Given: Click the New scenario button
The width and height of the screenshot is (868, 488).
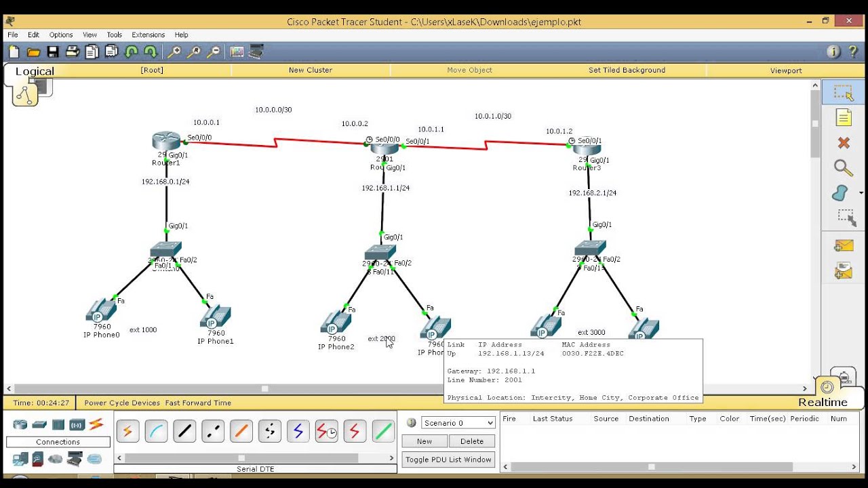Looking at the screenshot, I should tap(425, 441).
